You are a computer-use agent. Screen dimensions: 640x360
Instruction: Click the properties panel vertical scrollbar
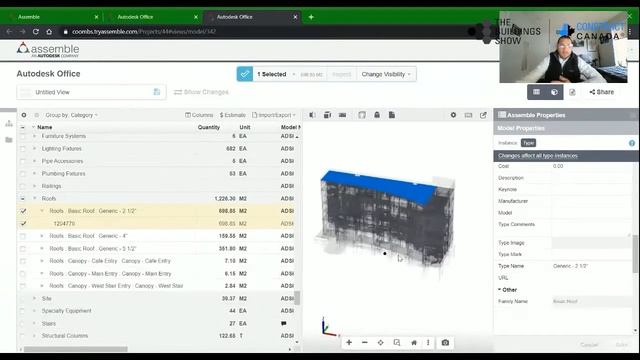pyautogui.click(x=635, y=254)
